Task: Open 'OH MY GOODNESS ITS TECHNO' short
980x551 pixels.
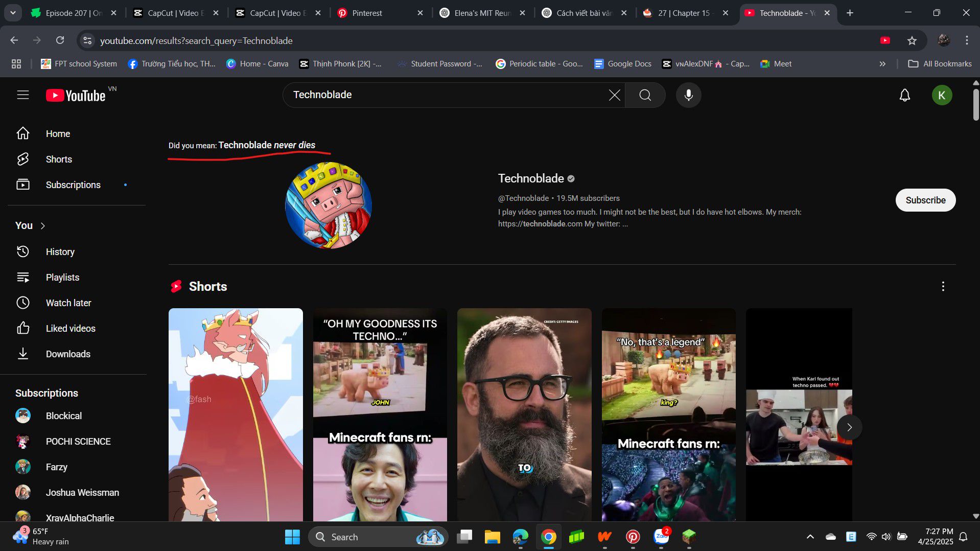Action: [x=380, y=415]
